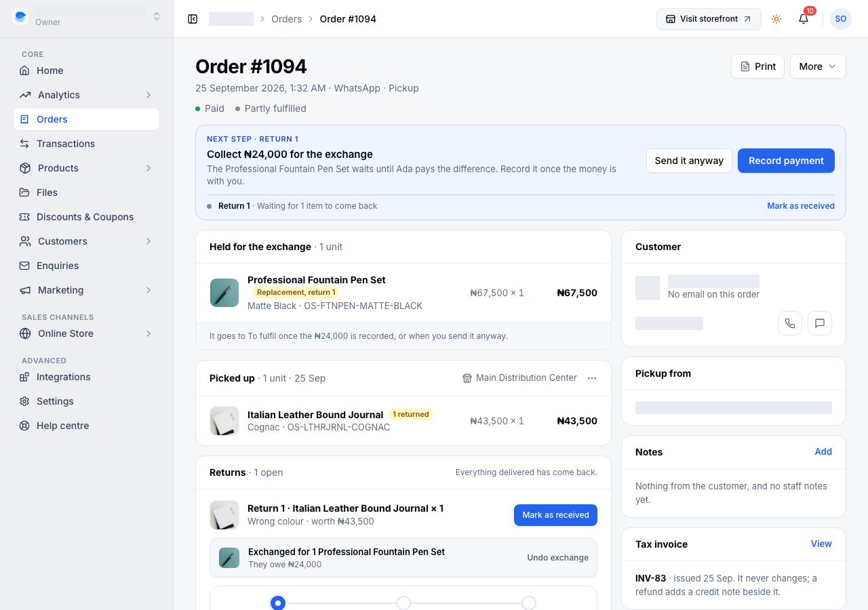Open the More dropdown button
The image size is (868, 610).
818,66
